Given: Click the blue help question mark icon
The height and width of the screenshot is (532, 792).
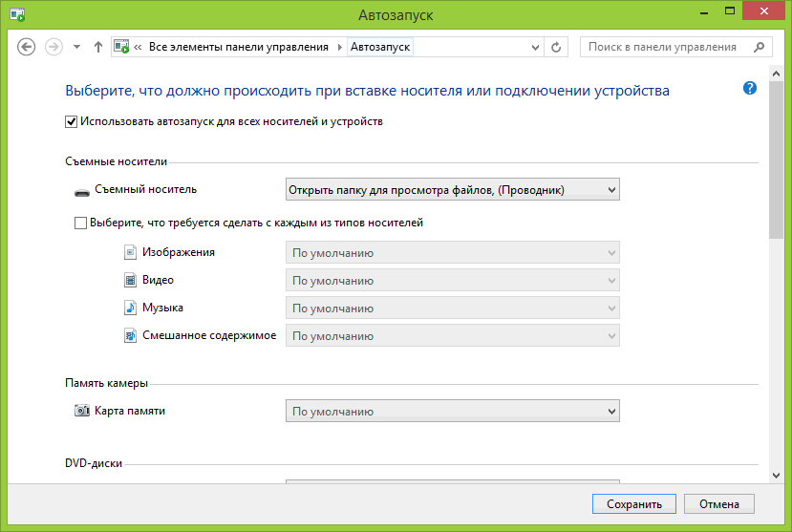Looking at the screenshot, I should pos(750,88).
